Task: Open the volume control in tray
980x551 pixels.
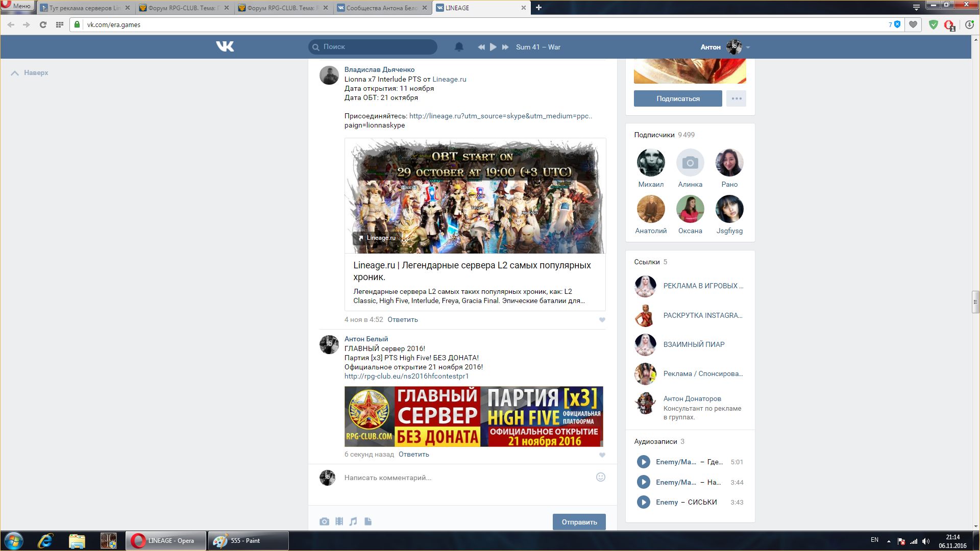Action: coord(926,541)
